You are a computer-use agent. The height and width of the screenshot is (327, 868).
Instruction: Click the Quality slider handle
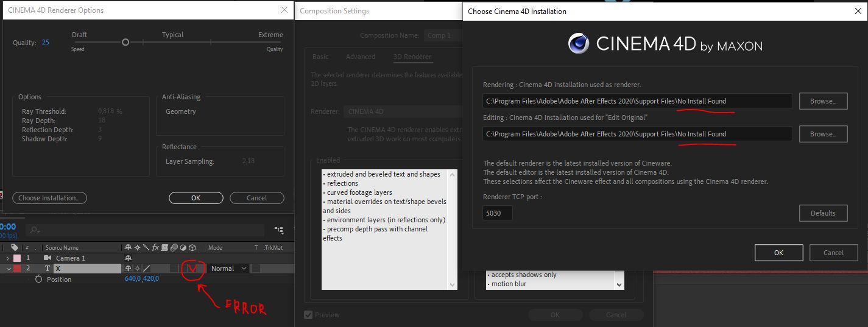pos(125,43)
